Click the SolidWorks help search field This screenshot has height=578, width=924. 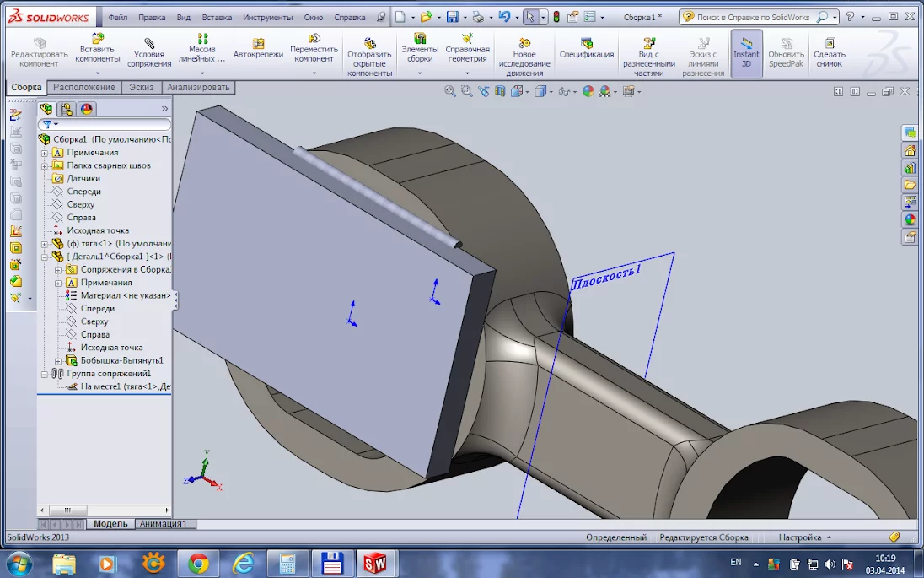[x=753, y=17]
